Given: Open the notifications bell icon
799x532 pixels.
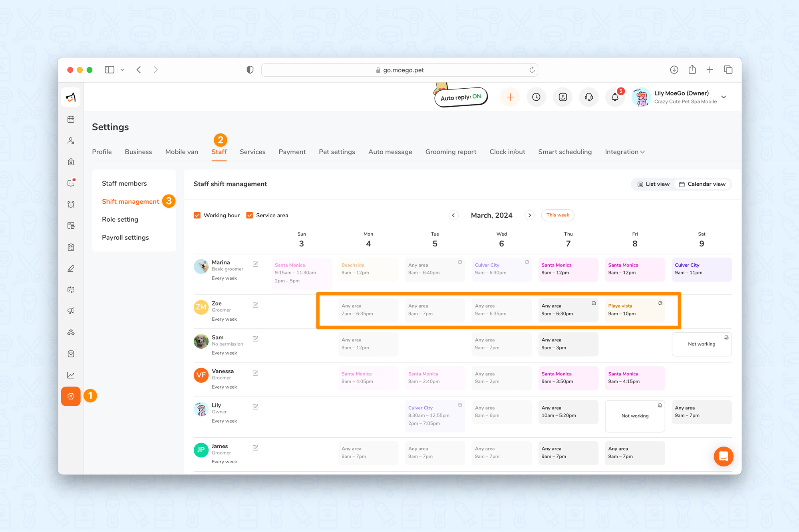Looking at the screenshot, I should coord(615,97).
